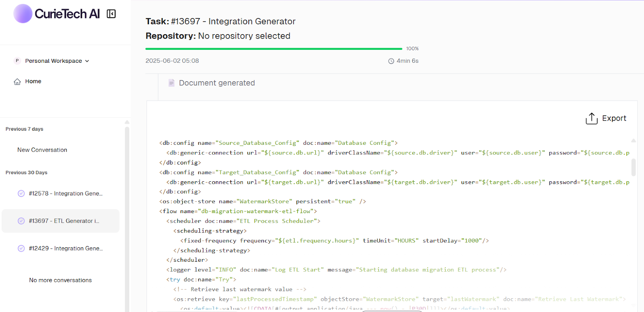The image size is (644, 312).
Task: Click the os:object-store WatermarkStore line
Action: click(262, 201)
